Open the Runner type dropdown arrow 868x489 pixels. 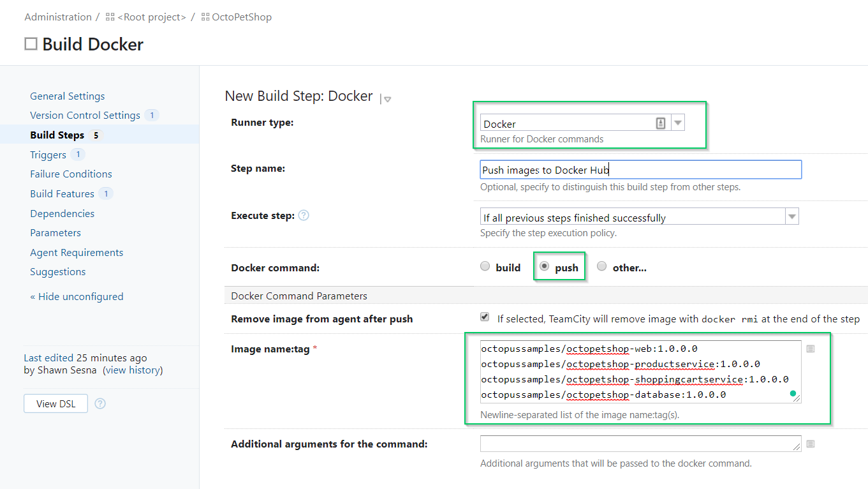678,123
